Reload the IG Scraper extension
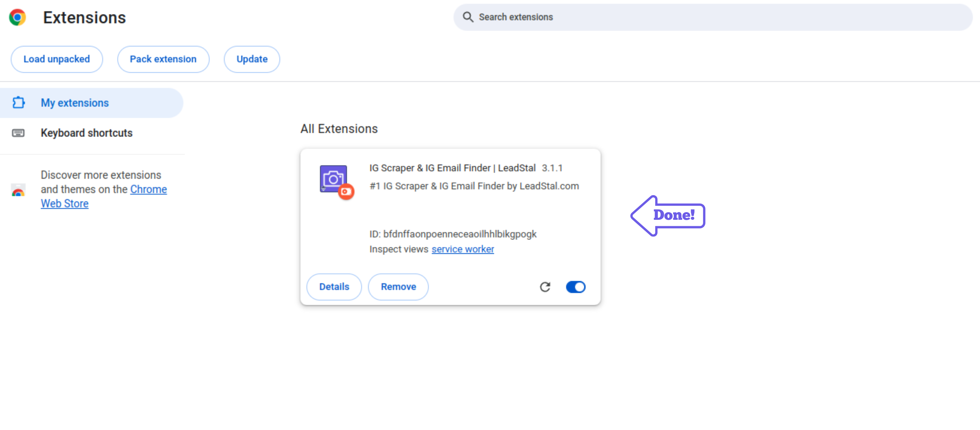The height and width of the screenshot is (430, 980). coord(545,287)
